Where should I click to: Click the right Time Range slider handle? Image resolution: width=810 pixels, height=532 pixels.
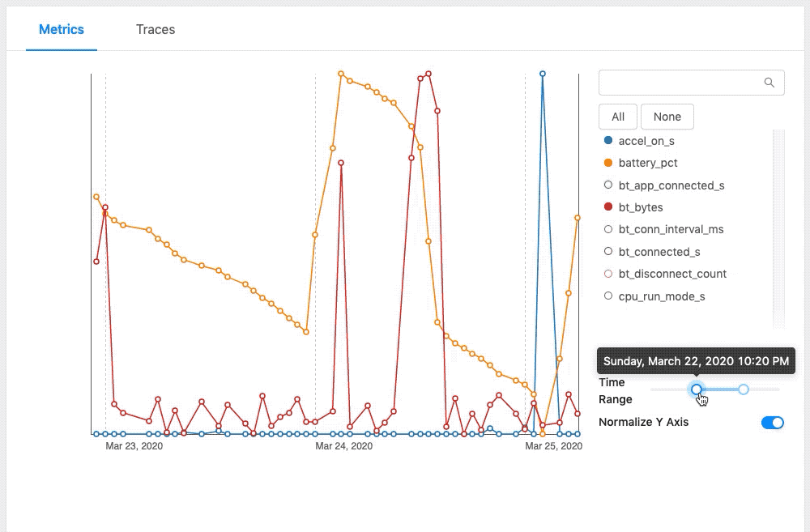pyautogui.click(x=744, y=389)
